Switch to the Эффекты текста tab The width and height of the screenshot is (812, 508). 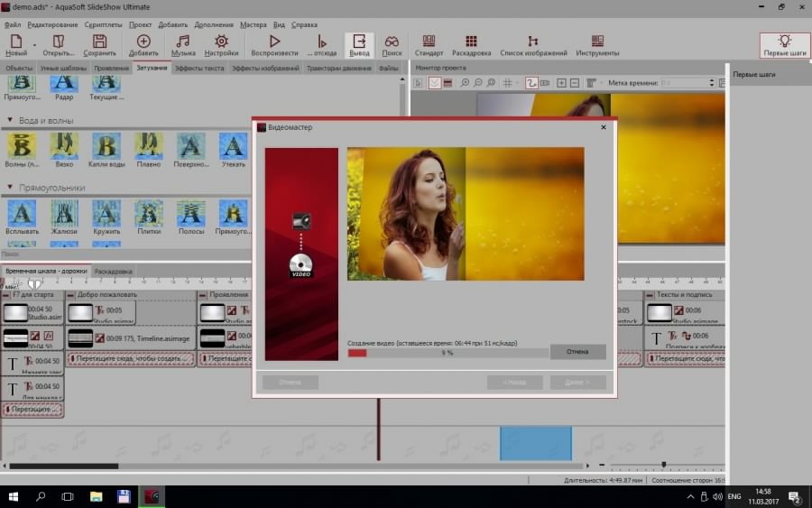pyautogui.click(x=199, y=68)
